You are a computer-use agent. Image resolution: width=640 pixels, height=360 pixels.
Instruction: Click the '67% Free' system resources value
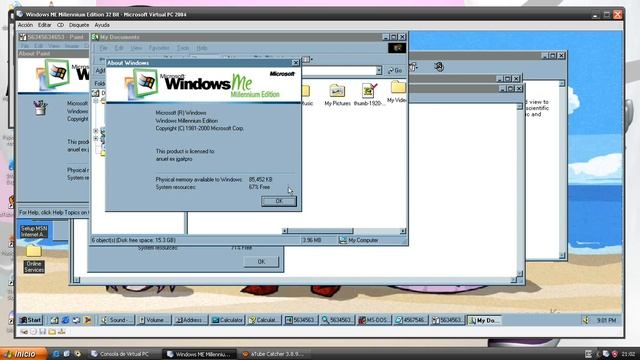[x=259, y=187]
